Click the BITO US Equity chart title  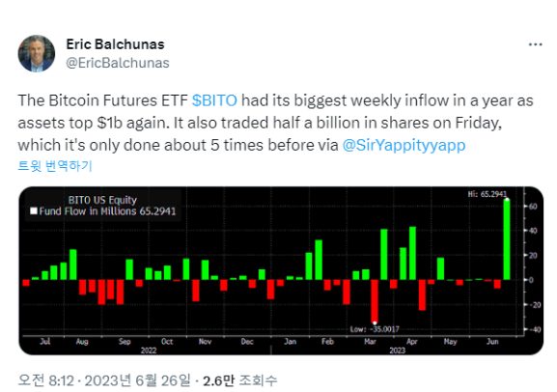coord(102,200)
